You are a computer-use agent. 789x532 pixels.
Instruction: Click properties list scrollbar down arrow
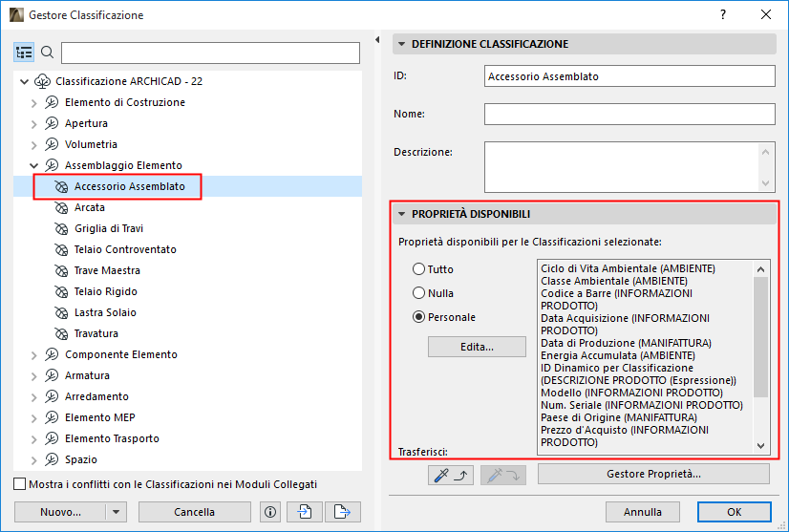click(760, 445)
